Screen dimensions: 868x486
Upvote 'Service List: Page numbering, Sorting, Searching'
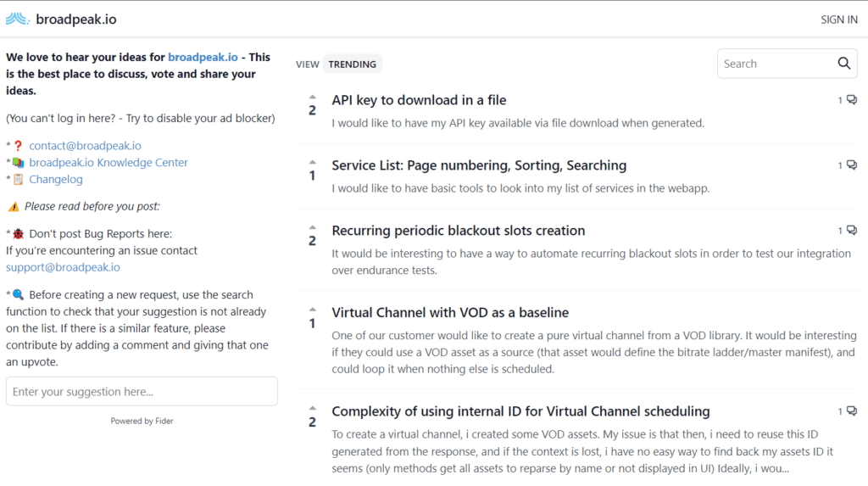pos(312,162)
